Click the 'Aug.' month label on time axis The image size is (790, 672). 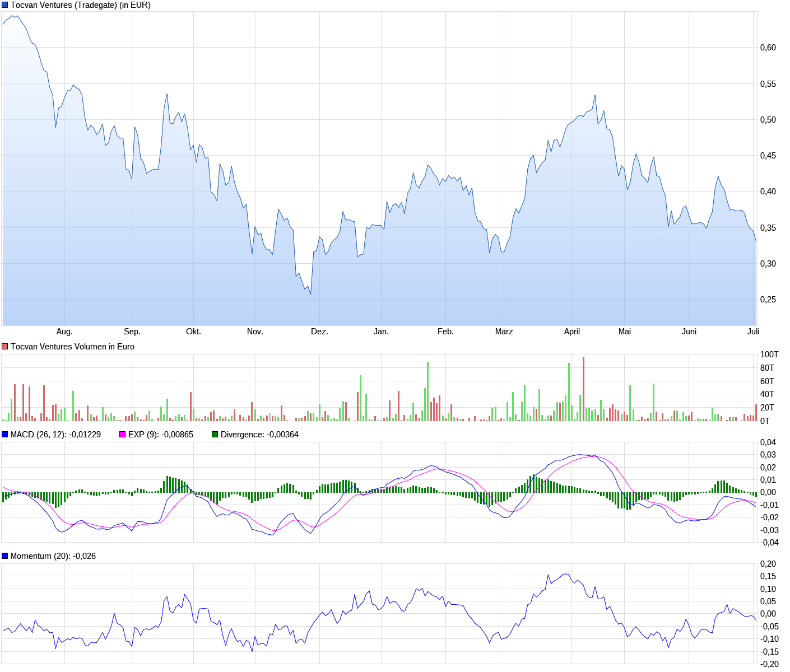(64, 332)
